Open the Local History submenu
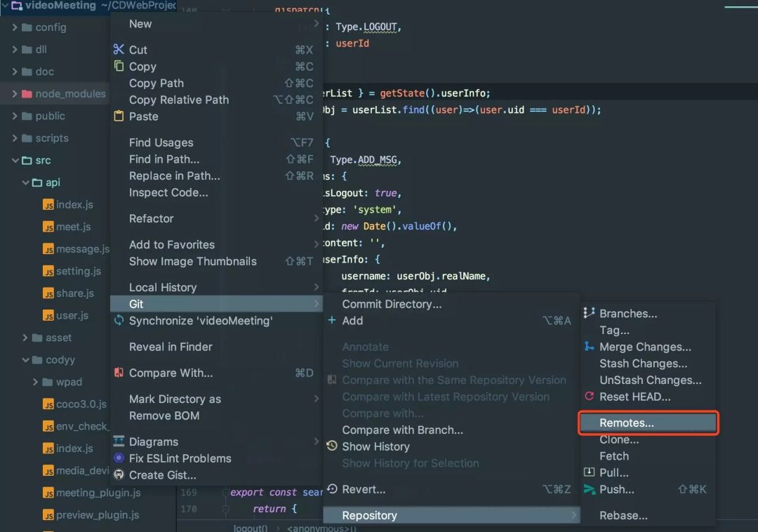 [x=217, y=287]
